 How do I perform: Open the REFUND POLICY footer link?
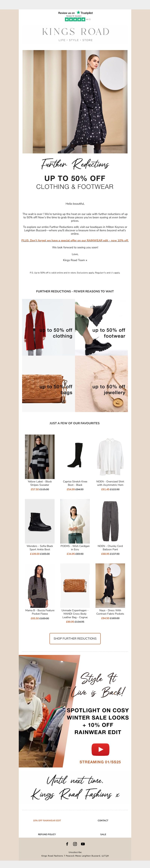47,834
